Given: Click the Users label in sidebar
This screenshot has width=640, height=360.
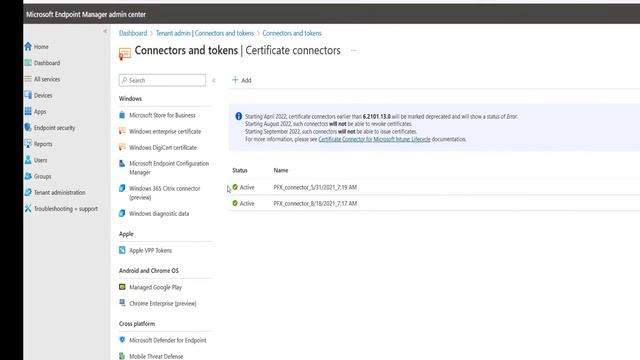Looking at the screenshot, I should [40, 160].
